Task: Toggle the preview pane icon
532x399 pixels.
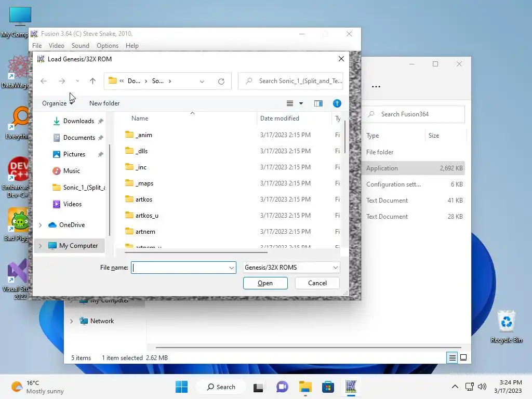Action: coord(318,103)
